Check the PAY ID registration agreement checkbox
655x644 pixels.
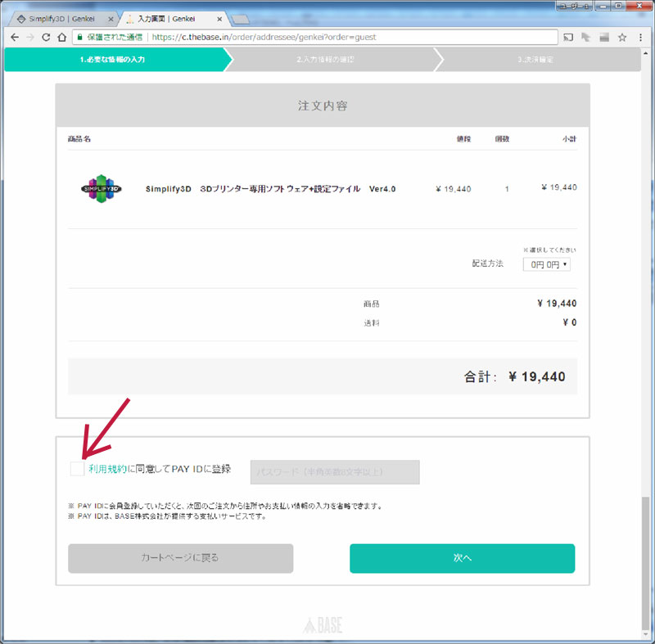coord(76,469)
